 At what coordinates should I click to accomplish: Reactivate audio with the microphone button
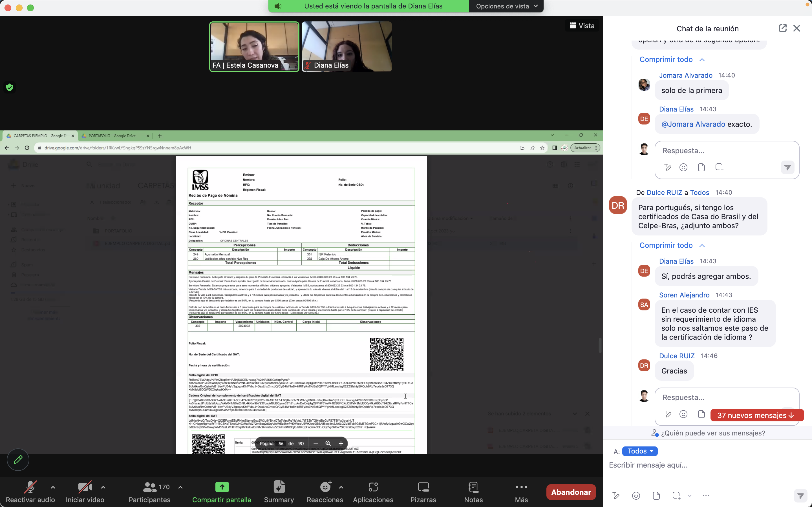pyautogui.click(x=30, y=487)
